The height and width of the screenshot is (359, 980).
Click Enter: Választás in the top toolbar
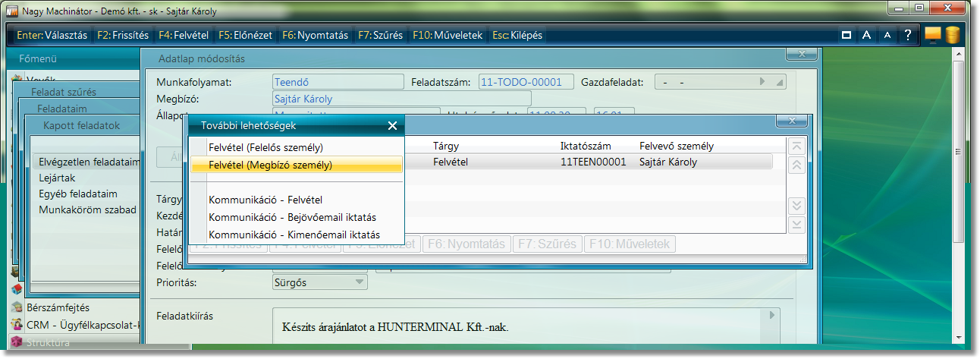coord(52,35)
